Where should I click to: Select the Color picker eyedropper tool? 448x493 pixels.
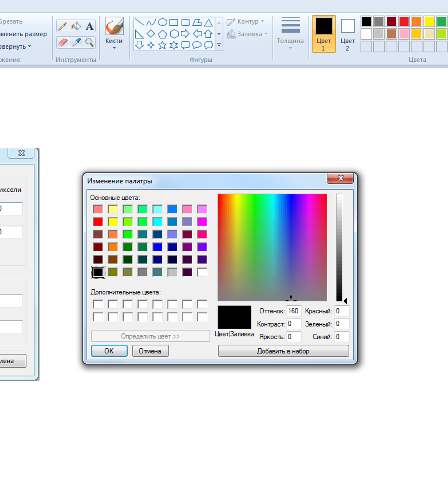tap(76, 43)
